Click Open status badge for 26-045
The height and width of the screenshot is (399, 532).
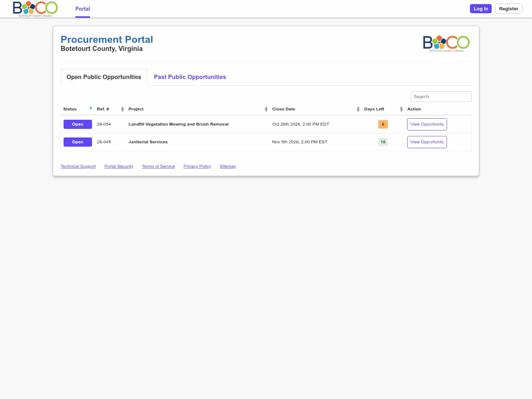coord(78,142)
